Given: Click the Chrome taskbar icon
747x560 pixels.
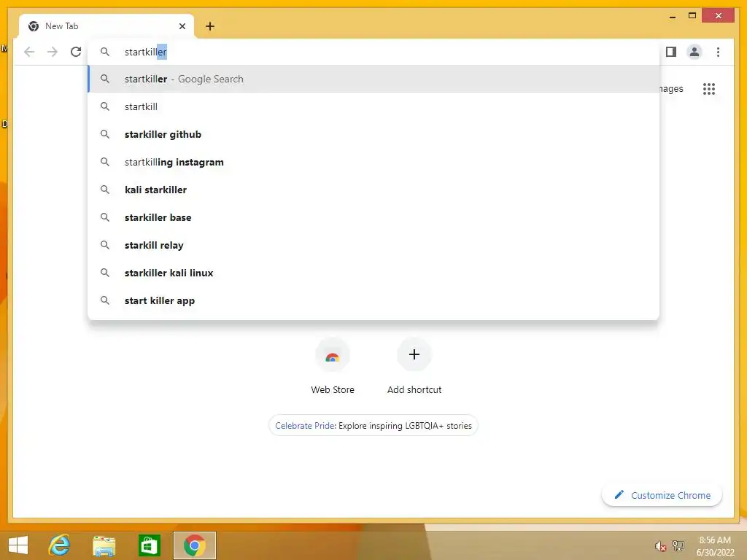Looking at the screenshot, I should point(194,545).
